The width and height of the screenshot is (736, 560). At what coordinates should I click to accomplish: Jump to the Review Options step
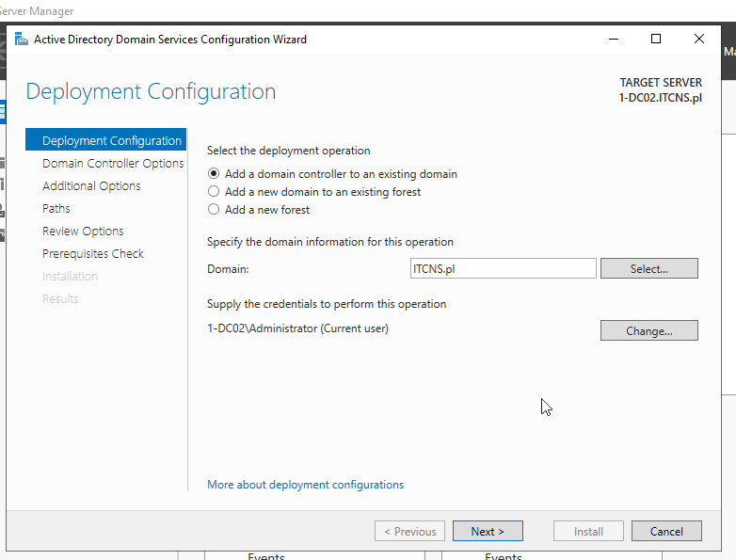click(83, 232)
